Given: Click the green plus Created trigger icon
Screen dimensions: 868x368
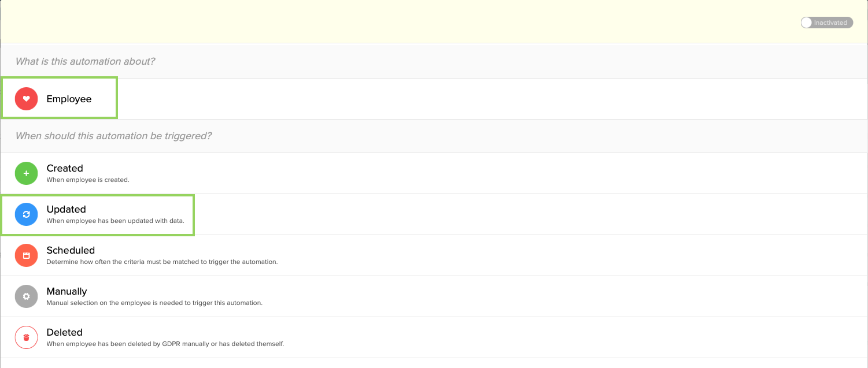Looking at the screenshot, I should click(x=26, y=173).
